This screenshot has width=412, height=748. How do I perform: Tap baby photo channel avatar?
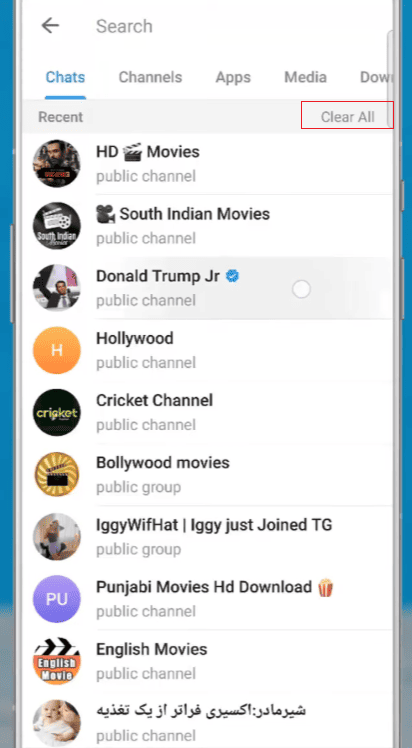57,723
